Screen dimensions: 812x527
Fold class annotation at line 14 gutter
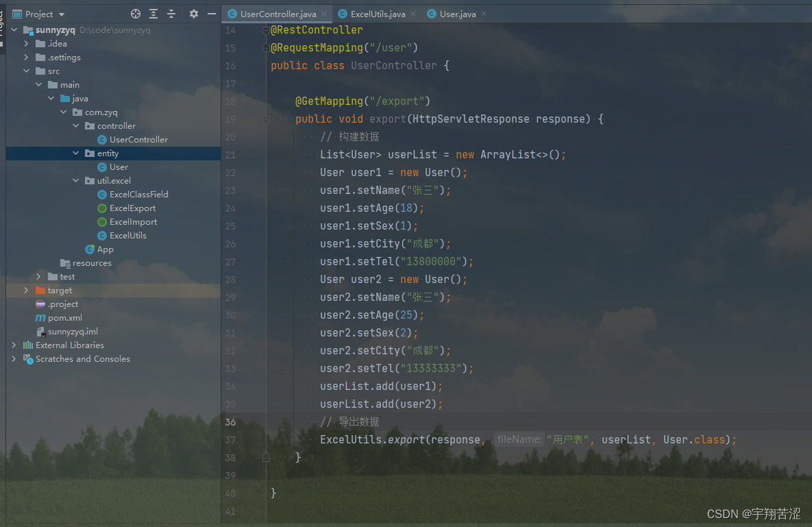pyautogui.click(x=266, y=31)
